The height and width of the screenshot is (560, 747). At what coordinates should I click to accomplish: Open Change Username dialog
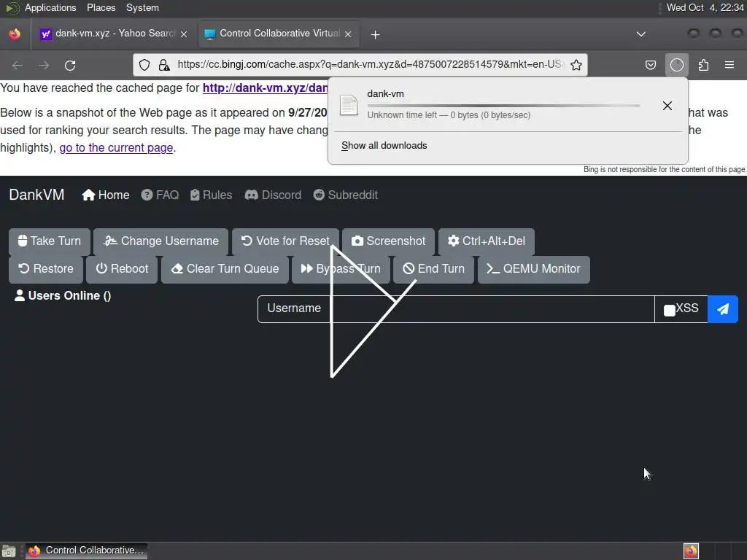point(160,241)
